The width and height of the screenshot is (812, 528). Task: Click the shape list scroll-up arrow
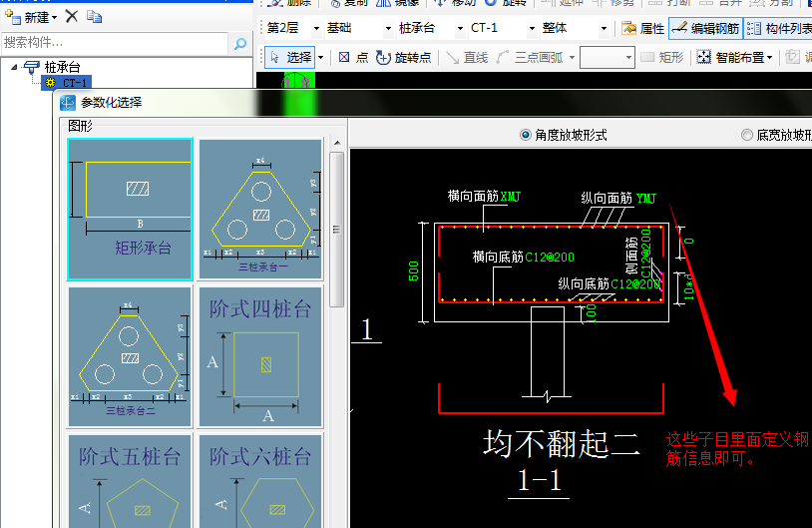tap(337, 143)
